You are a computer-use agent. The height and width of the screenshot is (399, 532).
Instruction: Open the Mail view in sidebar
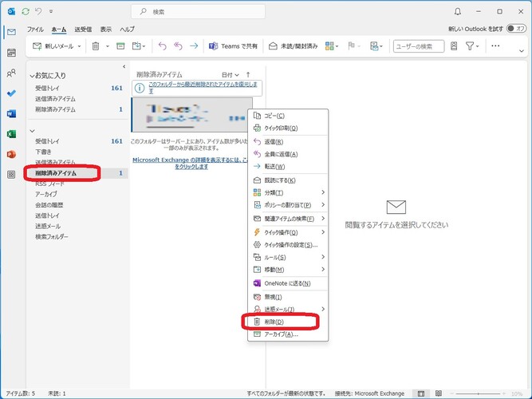point(11,32)
